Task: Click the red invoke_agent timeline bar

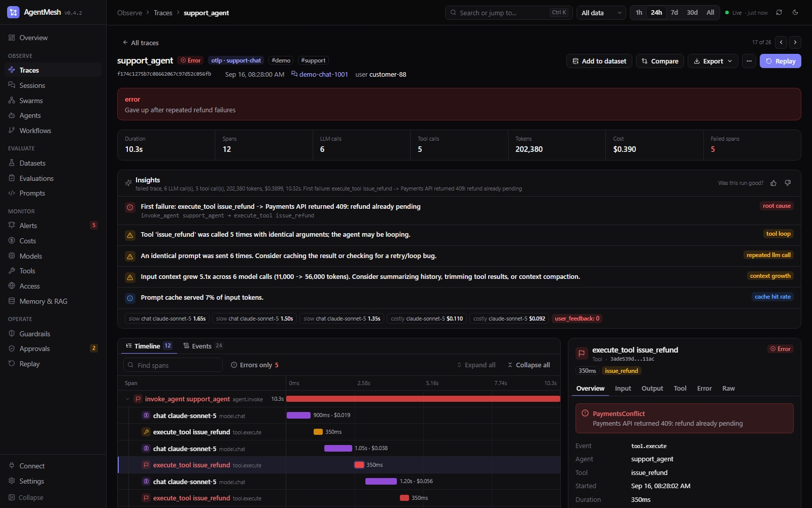Action: [x=423, y=399]
